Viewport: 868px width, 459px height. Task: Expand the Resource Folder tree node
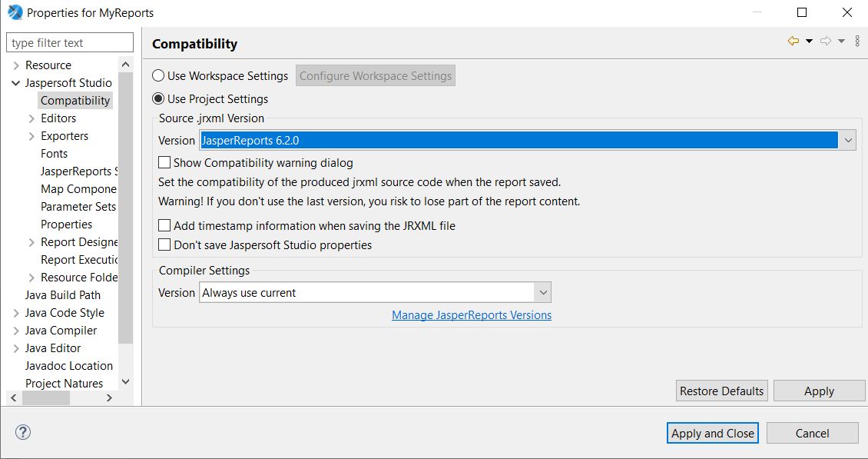coord(31,278)
